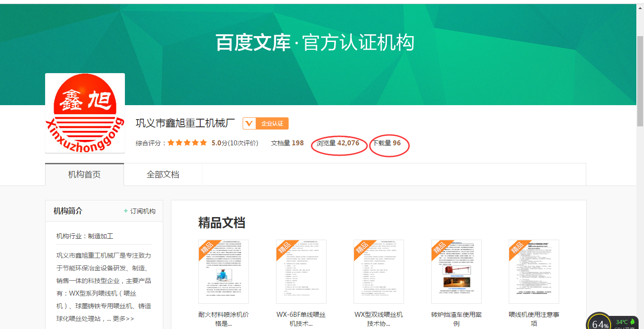Click the 订阅机构 subscribe link
The width and height of the screenshot is (644, 329).
tap(143, 211)
